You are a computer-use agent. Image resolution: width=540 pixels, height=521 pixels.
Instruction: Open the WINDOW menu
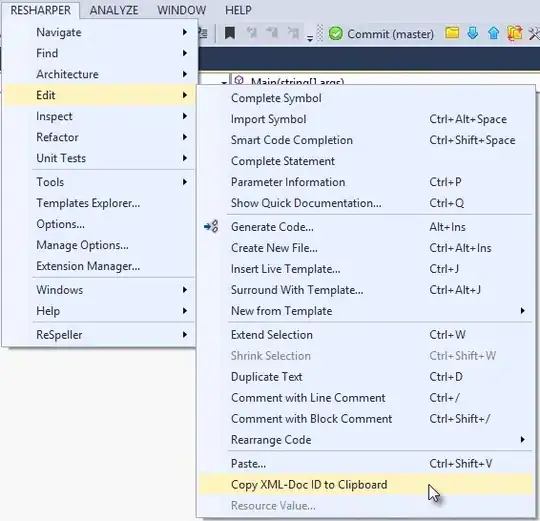click(181, 10)
